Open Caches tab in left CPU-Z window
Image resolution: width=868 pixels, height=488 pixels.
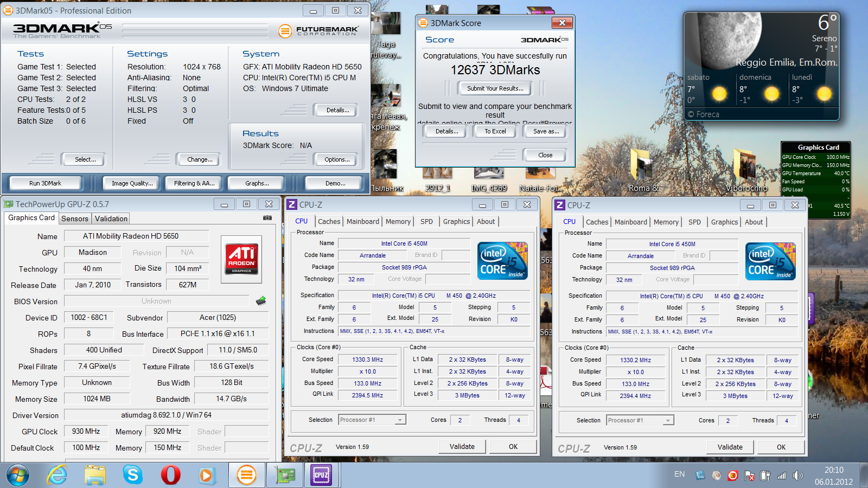coord(329,221)
